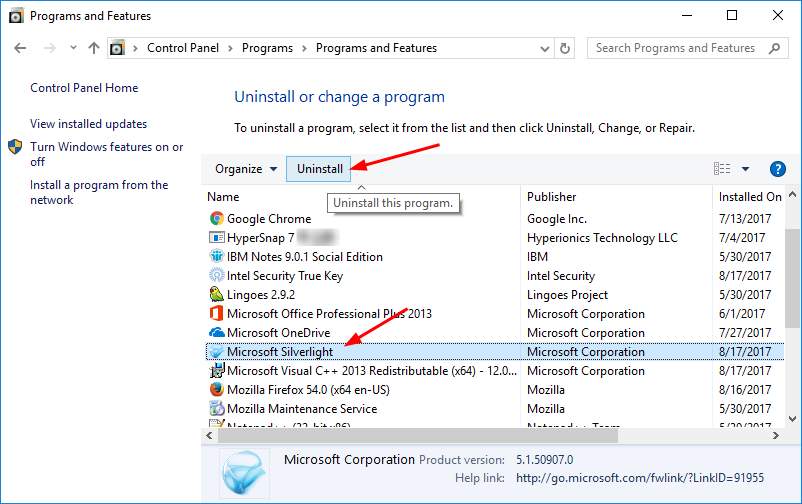Image resolution: width=802 pixels, height=504 pixels.
Task: Maximize the Programs and Features window
Action: pyautogui.click(x=732, y=15)
